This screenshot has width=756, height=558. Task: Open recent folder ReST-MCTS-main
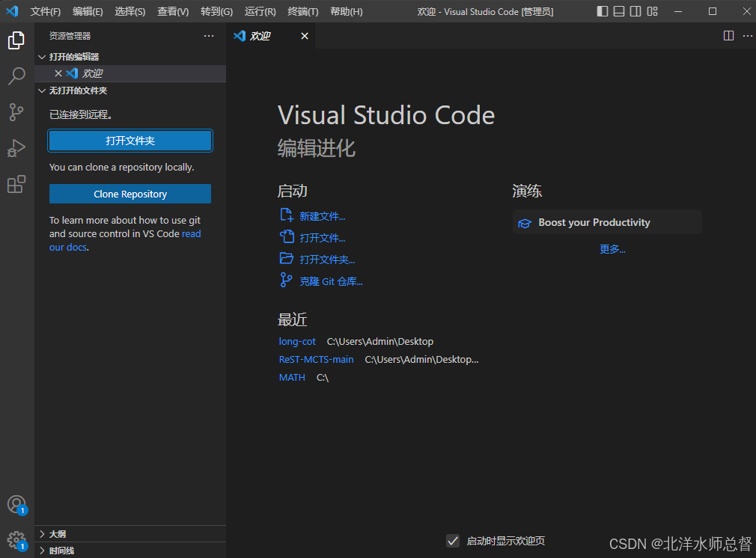pyautogui.click(x=317, y=360)
